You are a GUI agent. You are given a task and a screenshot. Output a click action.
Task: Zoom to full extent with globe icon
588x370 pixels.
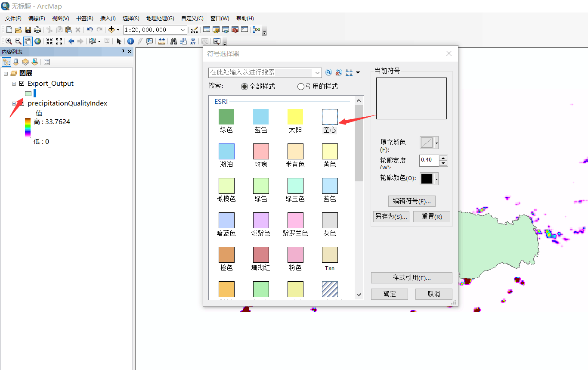pyautogui.click(x=37, y=41)
